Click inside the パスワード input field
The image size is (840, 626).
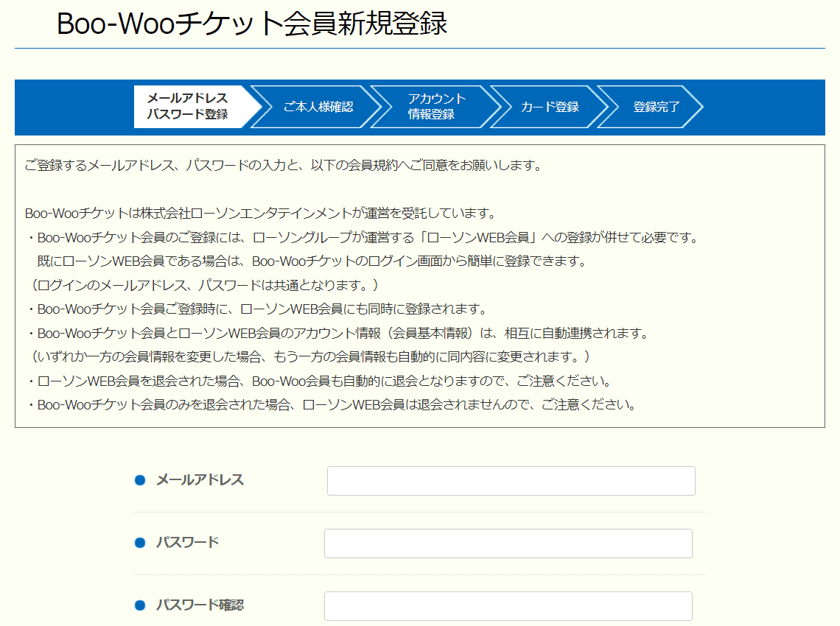tap(508, 543)
